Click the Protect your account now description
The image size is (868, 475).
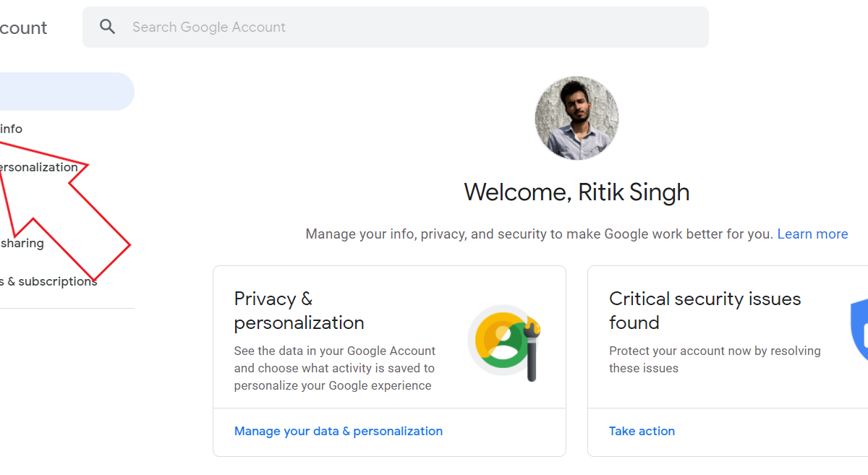(715, 359)
